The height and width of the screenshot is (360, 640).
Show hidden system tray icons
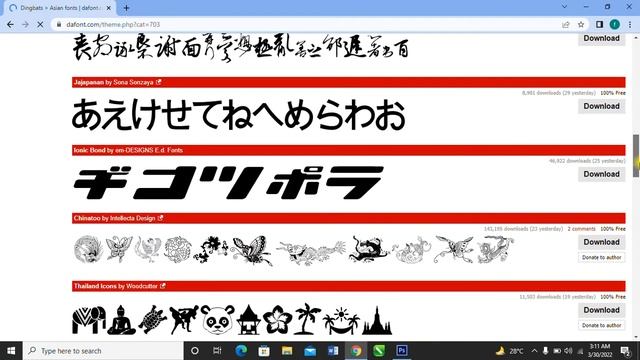pos(534,351)
